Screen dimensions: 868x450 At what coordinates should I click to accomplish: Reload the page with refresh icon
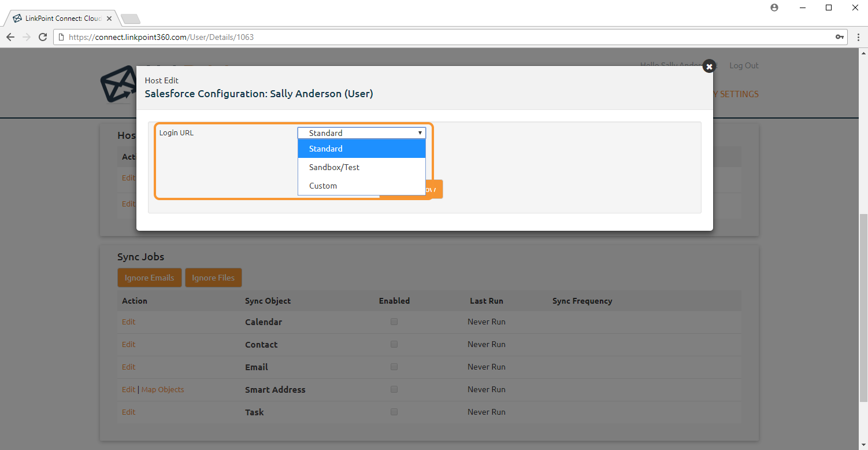pos(43,37)
